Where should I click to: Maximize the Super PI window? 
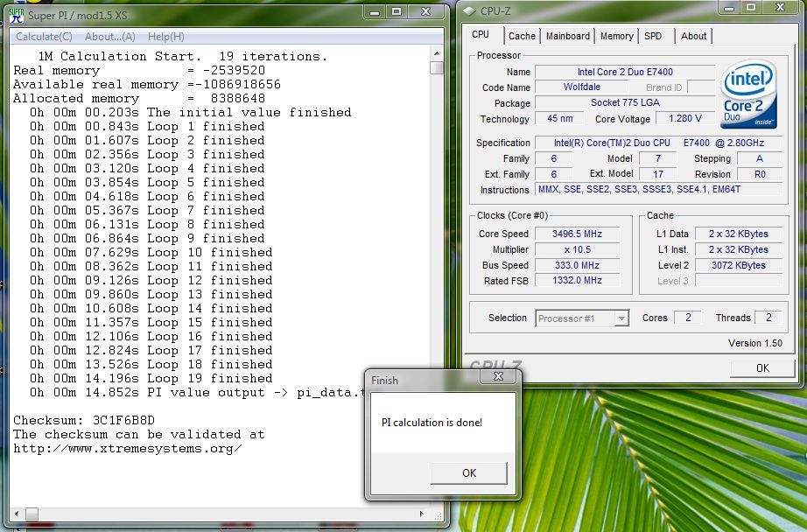click(396, 12)
